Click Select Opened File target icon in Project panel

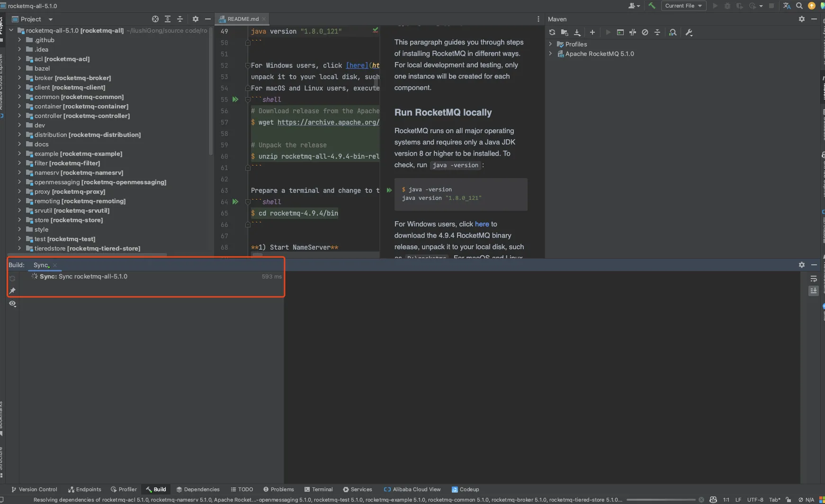pyautogui.click(x=155, y=19)
